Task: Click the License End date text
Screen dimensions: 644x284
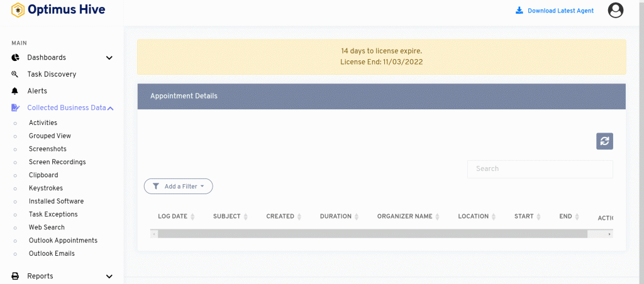Action: (x=382, y=62)
